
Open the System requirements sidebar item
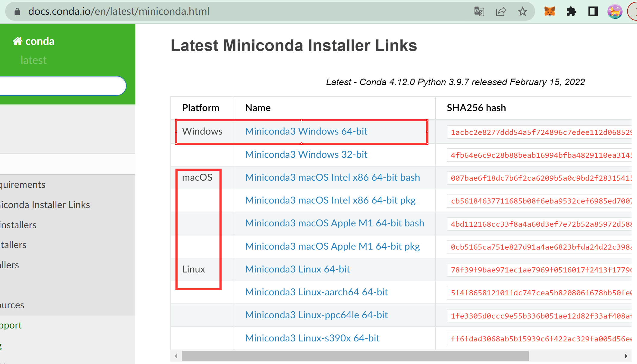pos(23,185)
